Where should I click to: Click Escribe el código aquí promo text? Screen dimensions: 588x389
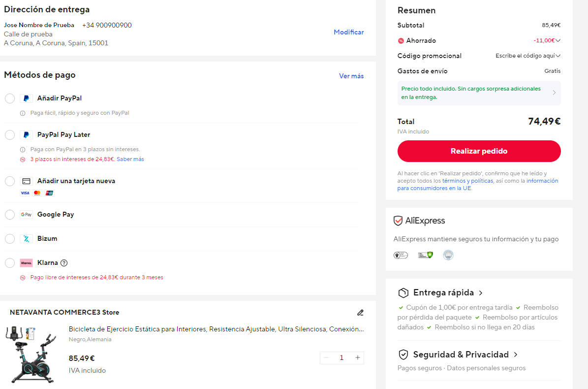525,56
